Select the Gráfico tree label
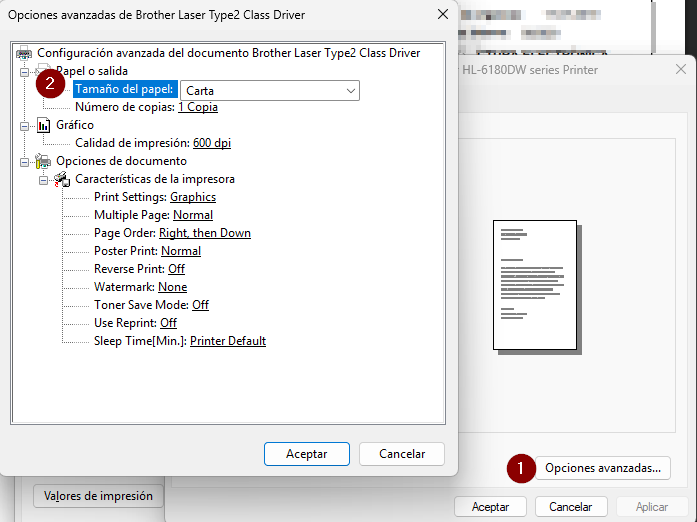Image resolution: width=697 pixels, height=522 pixels. pos(75,125)
